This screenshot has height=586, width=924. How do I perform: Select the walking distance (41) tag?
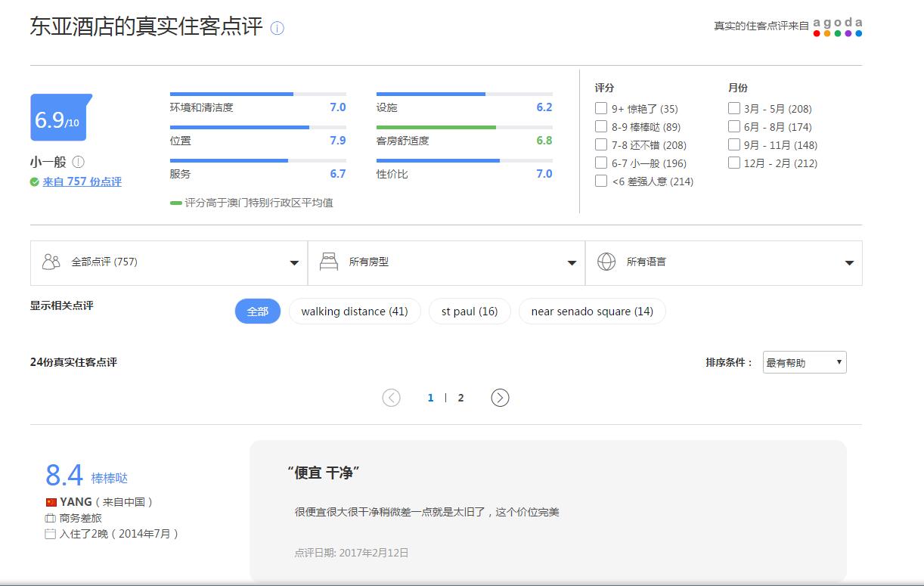pyautogui.click(x=355, y=312)
